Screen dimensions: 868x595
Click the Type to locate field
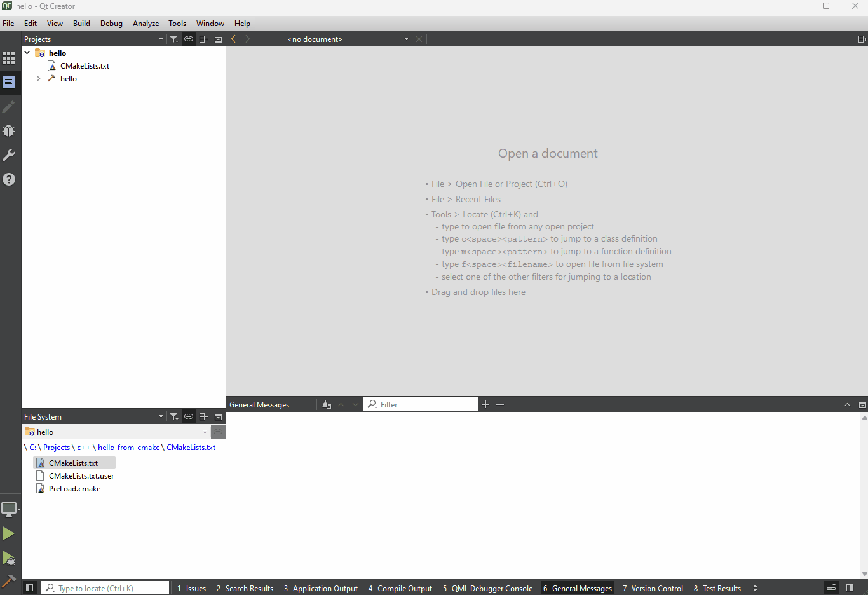click(x=107, y=589)
